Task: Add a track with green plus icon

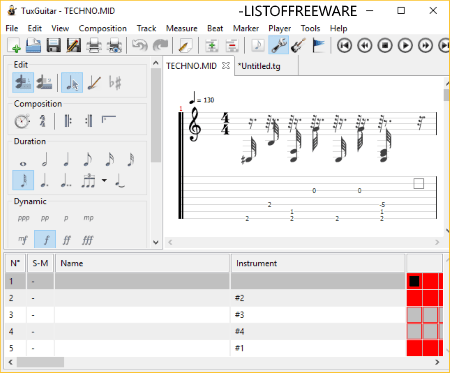Action: (x=211, y=45)
